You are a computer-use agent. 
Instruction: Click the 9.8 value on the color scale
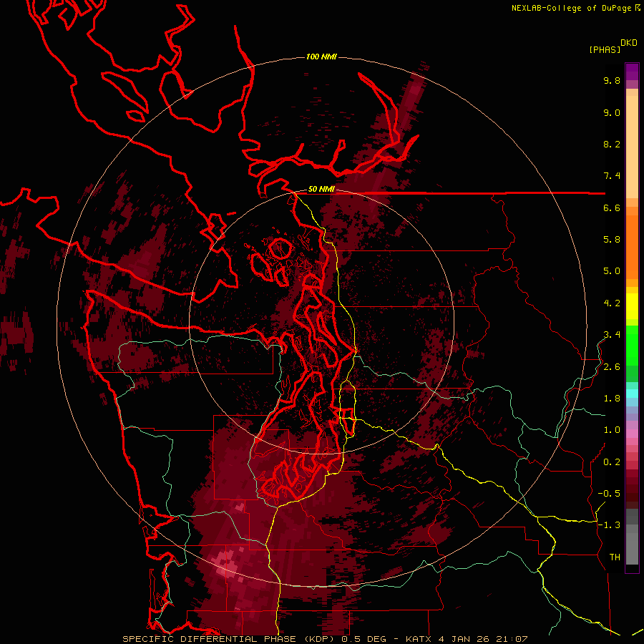pyautogui.click(x=612, y=80)
